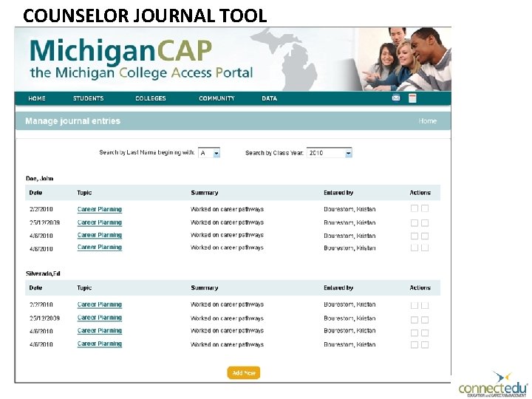Click second Actions box in Silverado's 25/12/2009 row
The width and height of the screenshot is (532, 399).
point(425,320)
